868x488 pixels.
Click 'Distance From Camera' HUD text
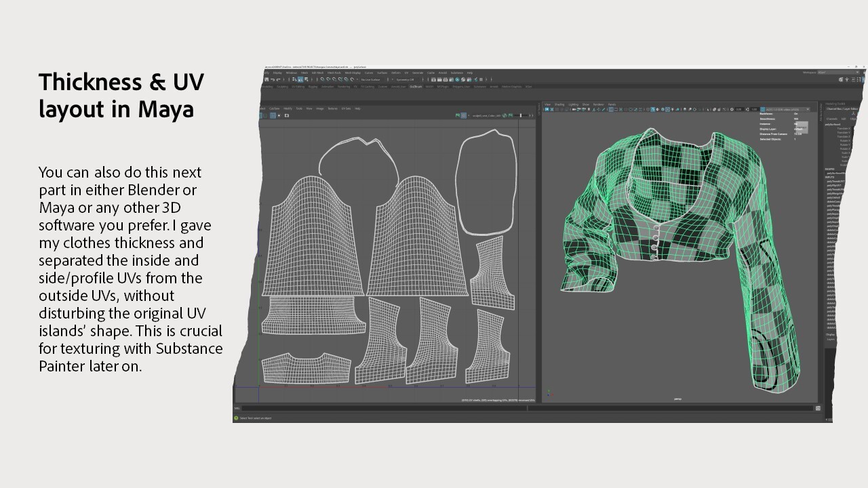tap(774, 134)
